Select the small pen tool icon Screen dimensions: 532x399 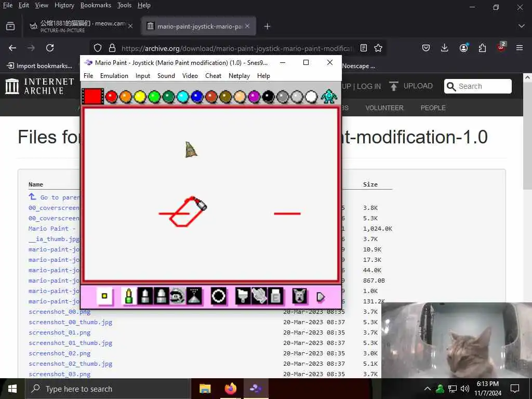tap(129, 296)
